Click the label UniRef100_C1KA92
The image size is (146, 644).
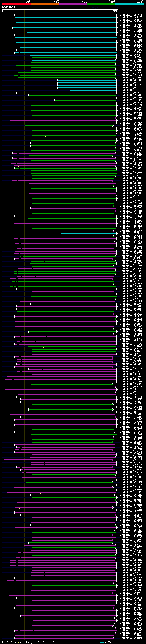coord(131,72)
